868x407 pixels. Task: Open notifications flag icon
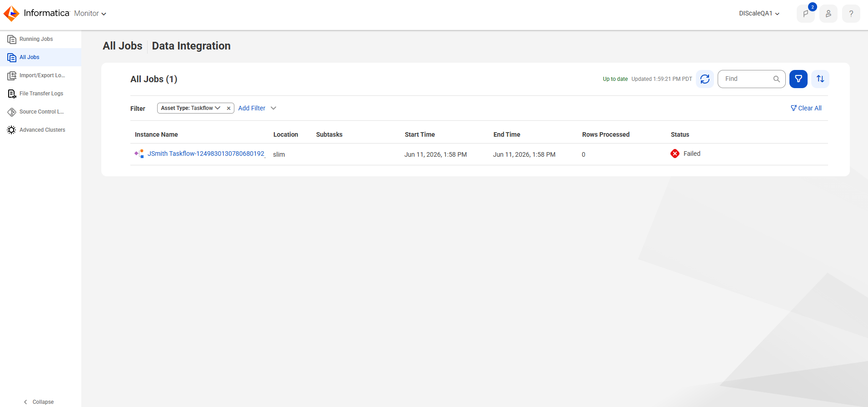pyautogui.click(x=805, y=14)
